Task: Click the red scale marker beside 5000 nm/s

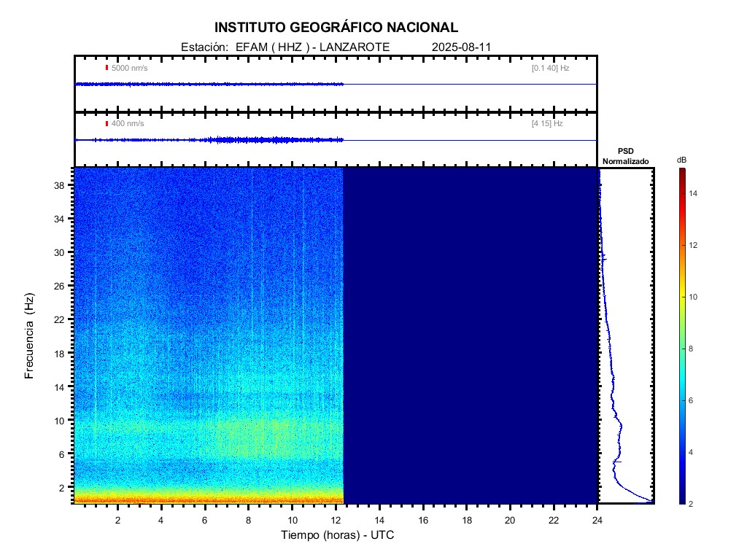Action: [107, 68]
